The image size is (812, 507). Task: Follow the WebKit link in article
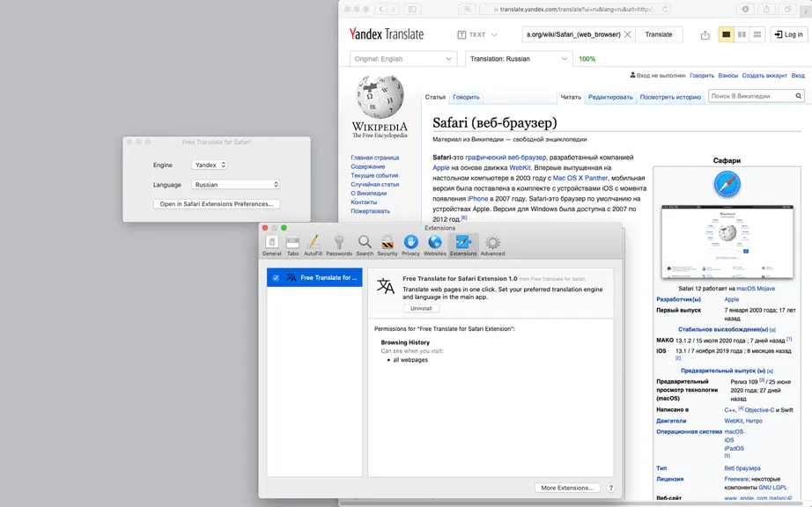(x=520, y=167)
